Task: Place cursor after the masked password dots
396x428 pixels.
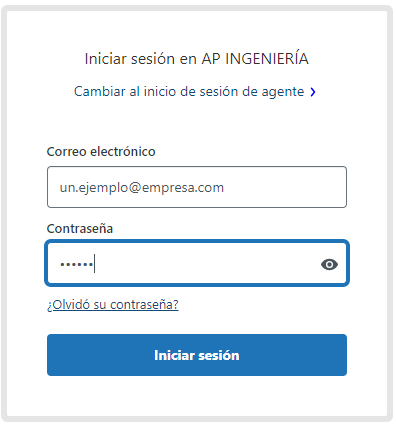Action: 94,264
